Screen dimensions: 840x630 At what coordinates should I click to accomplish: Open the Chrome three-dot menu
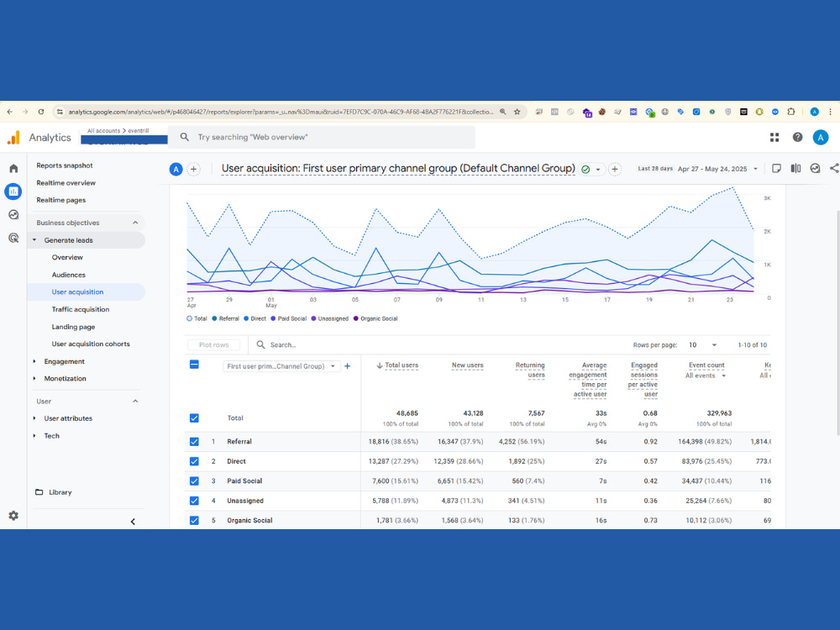[x=831, y=112]
